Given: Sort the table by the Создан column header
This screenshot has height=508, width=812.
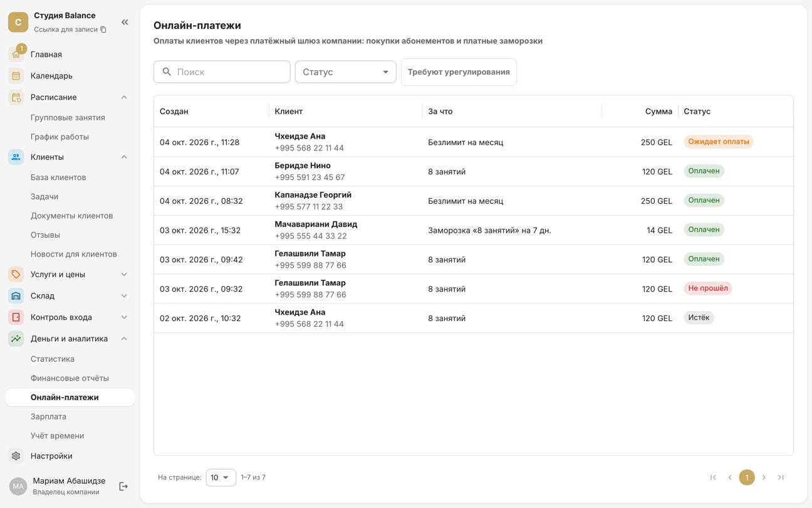Looking at the screenshot, I should 174,112.
